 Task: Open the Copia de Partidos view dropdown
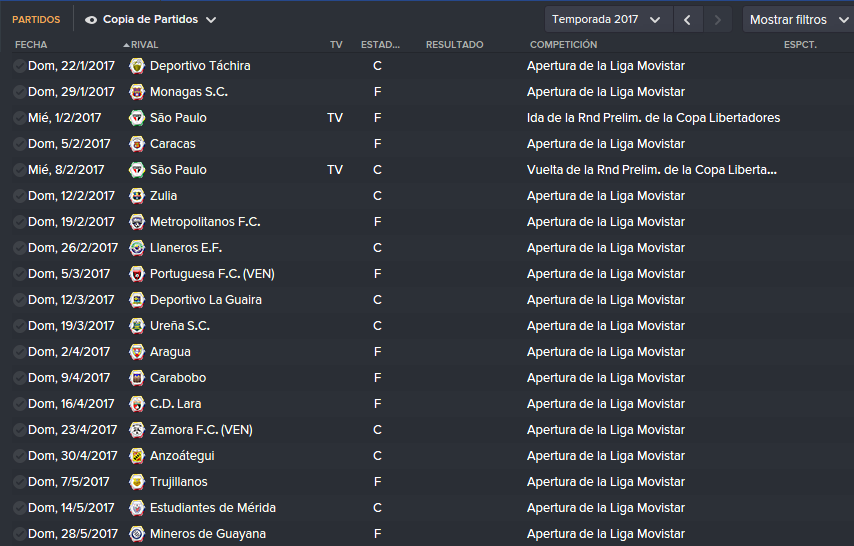click(x=151, y=20)
